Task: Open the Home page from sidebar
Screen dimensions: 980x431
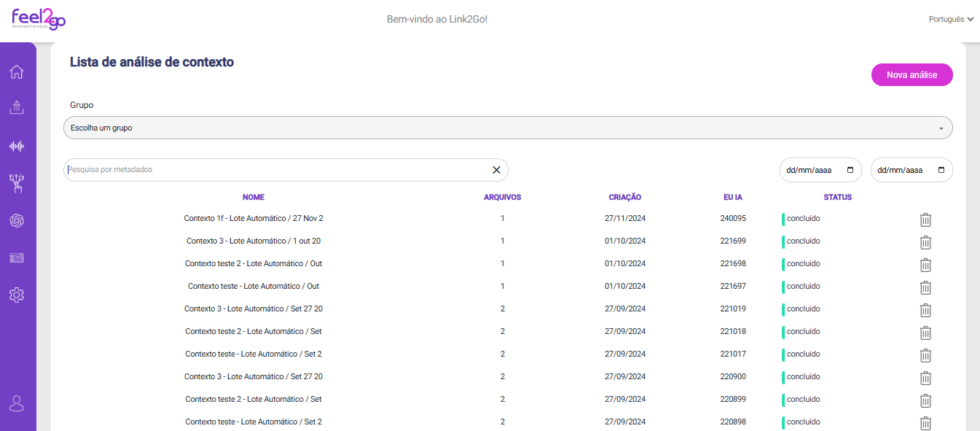Action: tap(17, 71)
